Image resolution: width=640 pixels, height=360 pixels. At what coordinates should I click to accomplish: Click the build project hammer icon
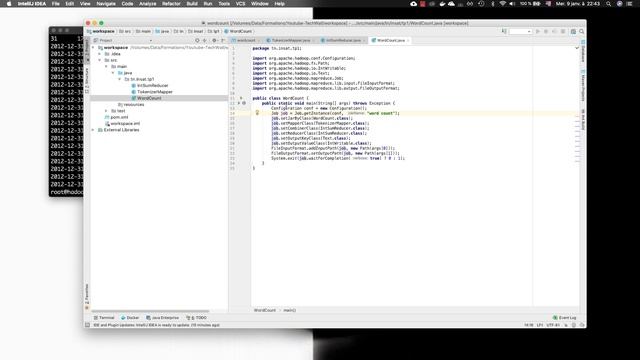504,31
